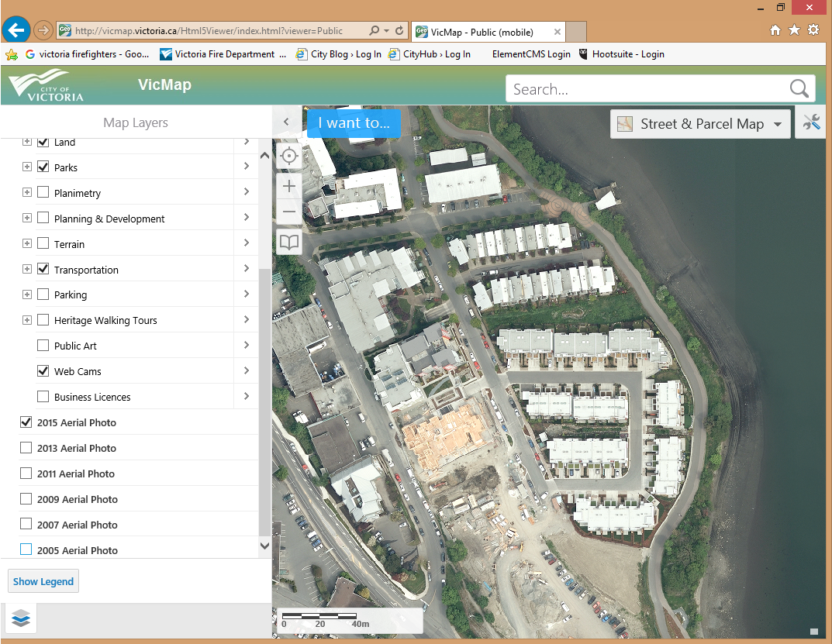This screenshot has width=832, height=644.
Task: Open the Transportation layer actions arrow
Action: [247, 268]
